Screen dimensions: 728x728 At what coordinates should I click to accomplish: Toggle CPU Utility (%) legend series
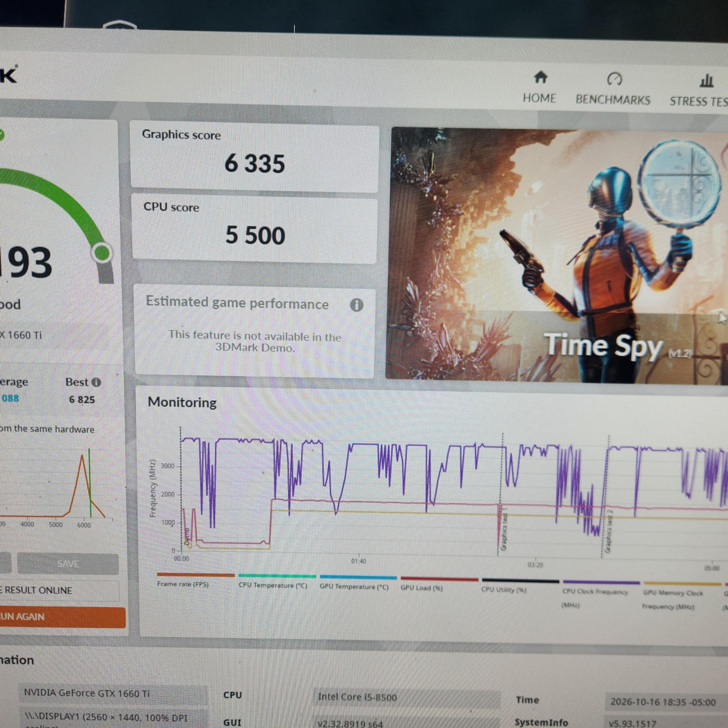tap(520, 586)
